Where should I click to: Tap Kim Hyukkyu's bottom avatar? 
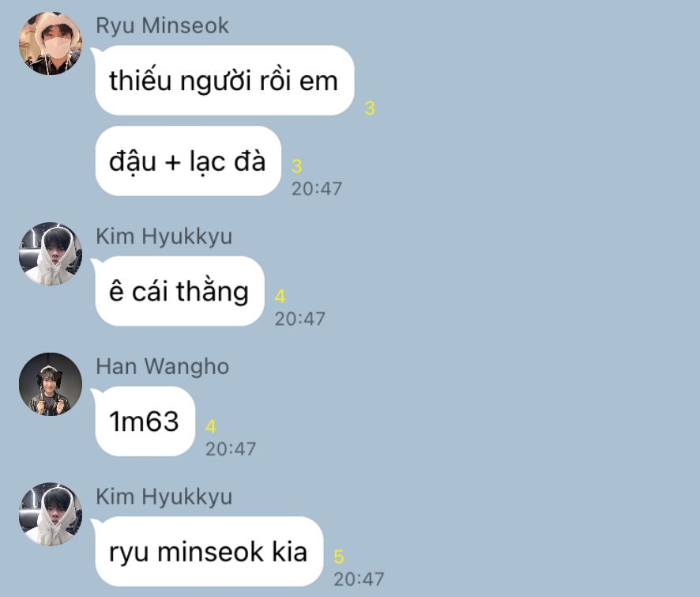pyautogui.click(x=51, y=514)
